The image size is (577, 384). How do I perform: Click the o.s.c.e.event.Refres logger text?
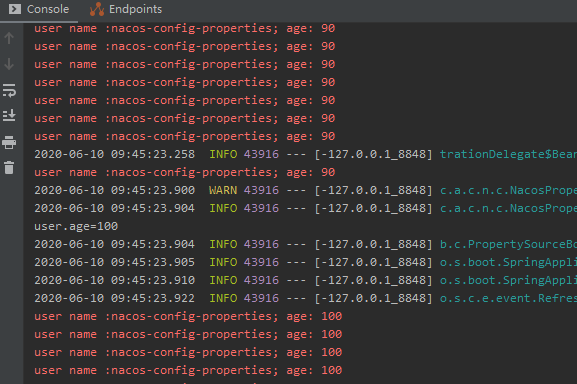coord(508,298)
